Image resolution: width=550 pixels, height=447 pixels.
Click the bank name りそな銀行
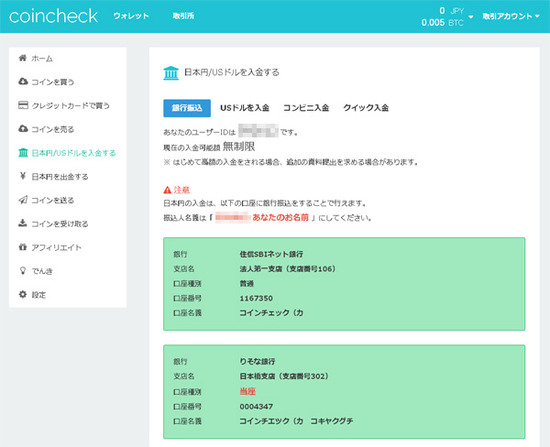click(257, 361)
